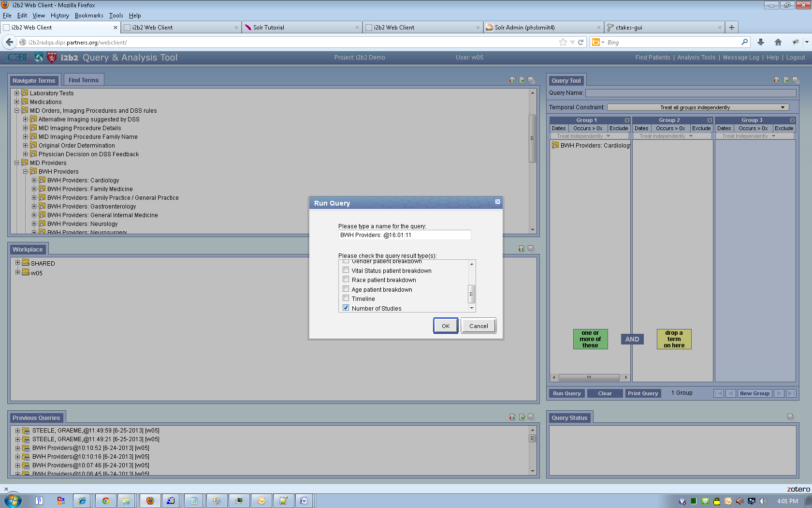Screen dimensions: 812x508
Task: Close Group 3 panel with X
Action: coord(792,120)
